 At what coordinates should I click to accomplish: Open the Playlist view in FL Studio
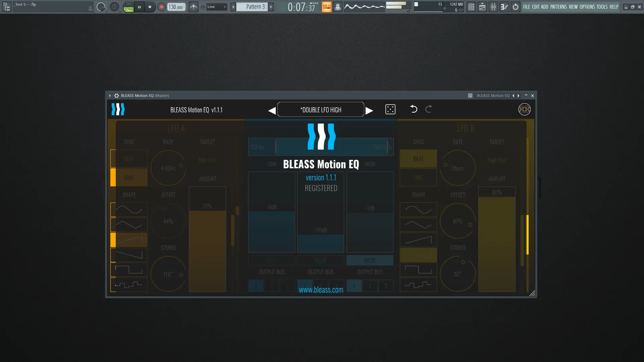(x=482, y=7)
